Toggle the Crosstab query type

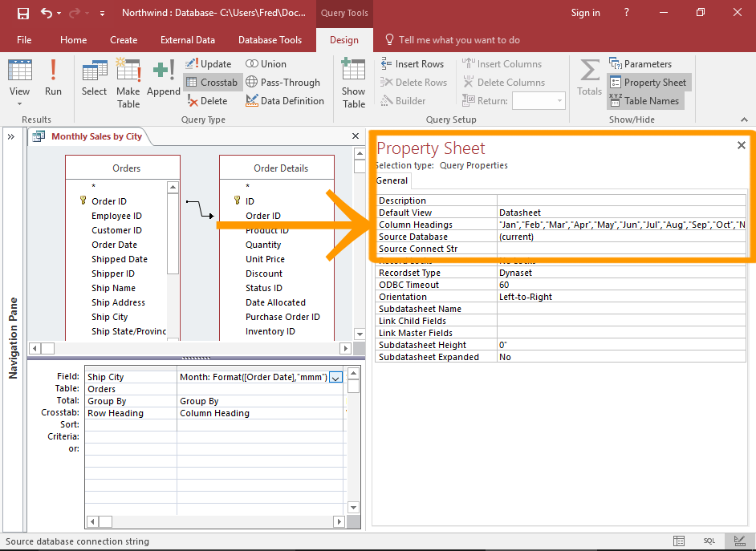coord(212,83)
